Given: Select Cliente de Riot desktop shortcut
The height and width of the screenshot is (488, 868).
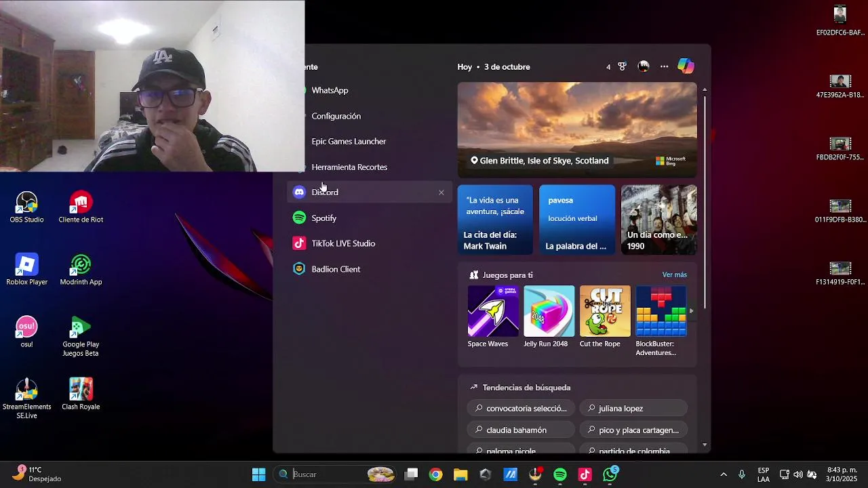Looking at the screenshot, I should [x=81, y=207].
